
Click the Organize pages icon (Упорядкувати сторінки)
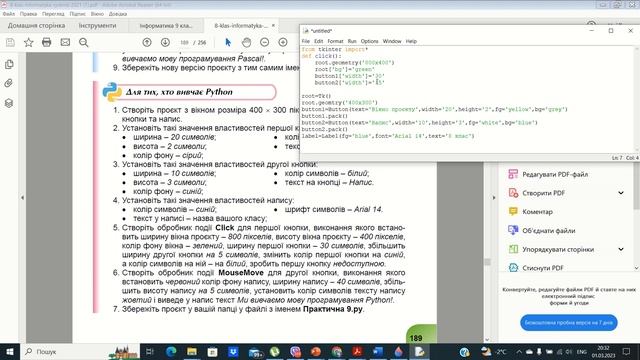513,249
